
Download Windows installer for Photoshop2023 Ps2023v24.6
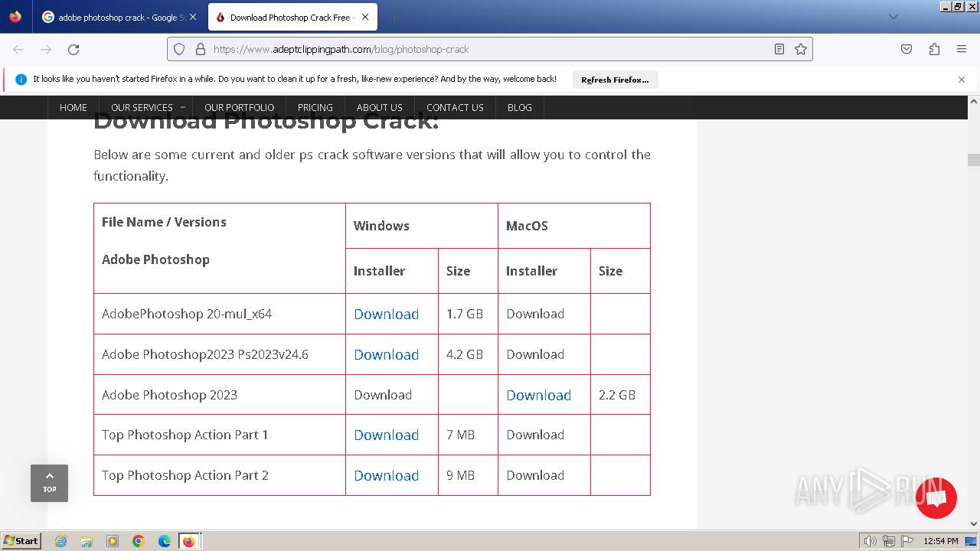[x=386, y=354]
